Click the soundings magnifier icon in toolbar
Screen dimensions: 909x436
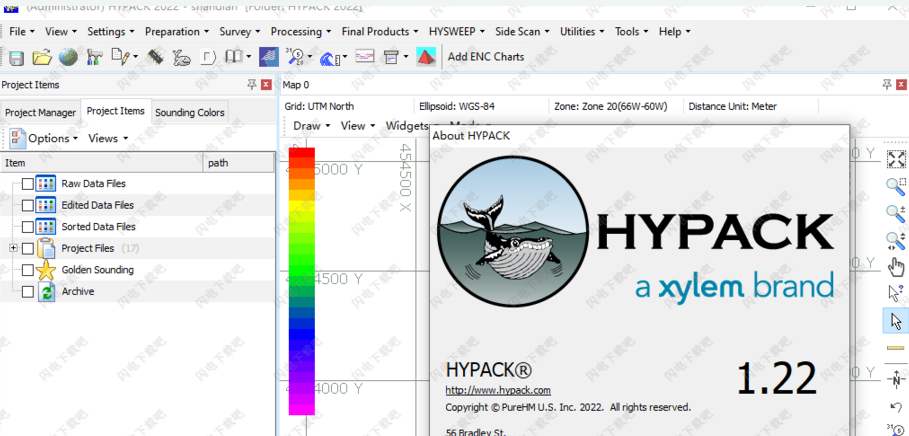coord(295,57)
